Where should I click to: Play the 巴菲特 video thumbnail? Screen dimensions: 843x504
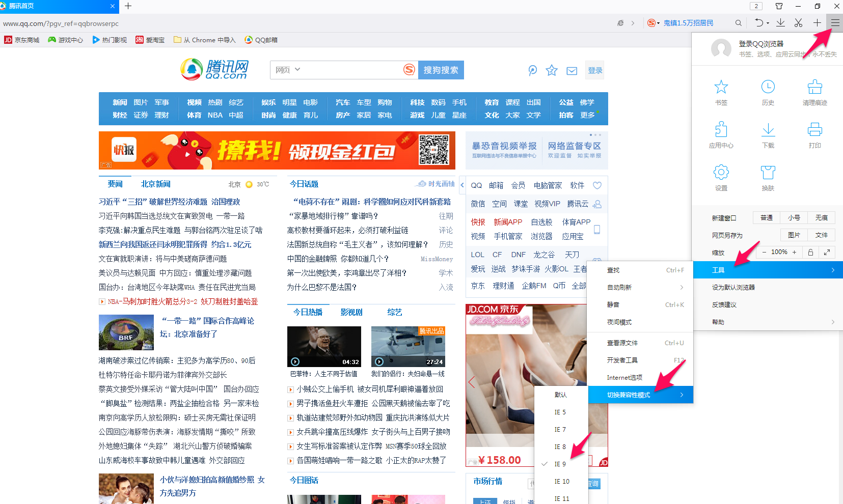324,347
